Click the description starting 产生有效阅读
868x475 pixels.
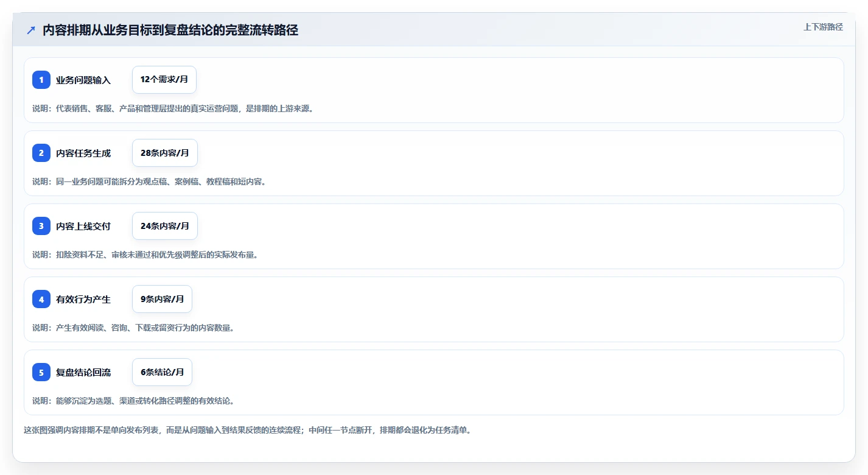click(133, 328)
